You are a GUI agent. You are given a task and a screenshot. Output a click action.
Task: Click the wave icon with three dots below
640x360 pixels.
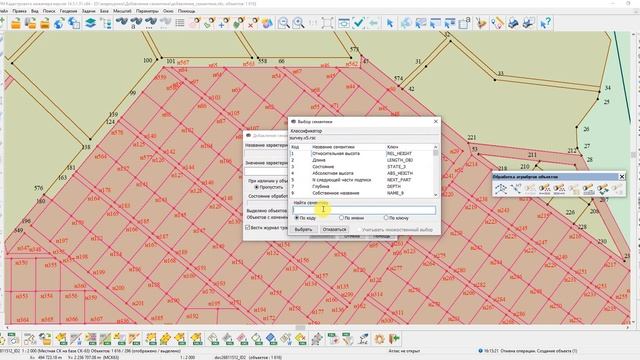point(151,23)
